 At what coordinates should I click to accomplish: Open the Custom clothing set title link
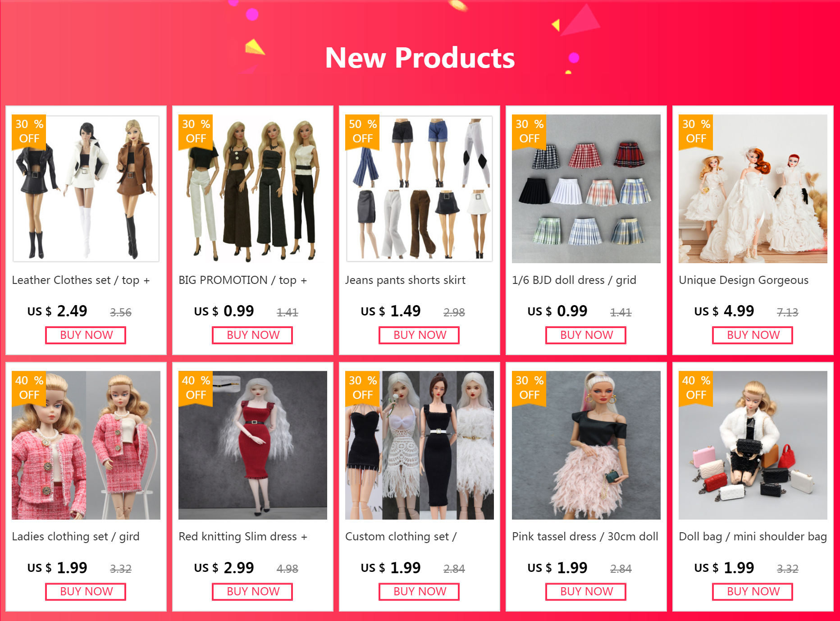[401, 537]
